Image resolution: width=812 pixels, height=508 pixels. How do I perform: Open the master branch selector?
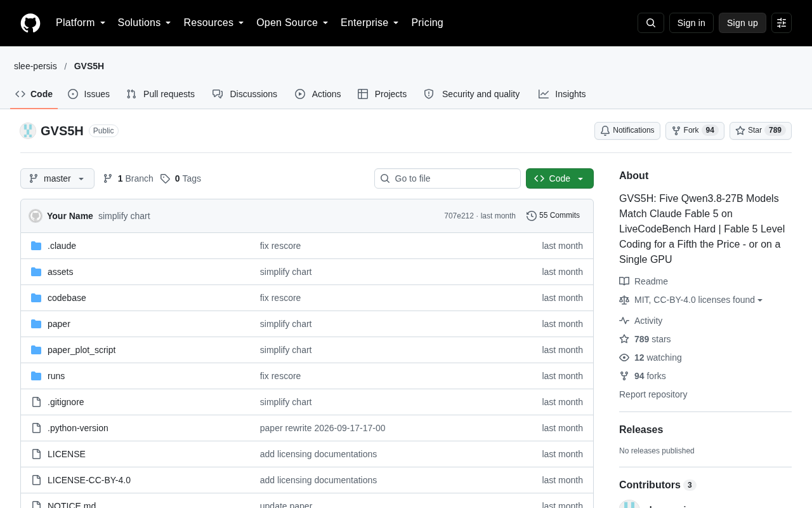click(x=57, y=178)
